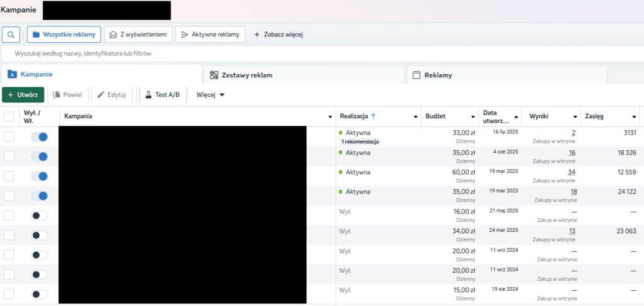Image resolution: width=644 pixels, height=306 pixels.
Task: Click Zobacz więcej plus option
Action: tap(278, 35)
